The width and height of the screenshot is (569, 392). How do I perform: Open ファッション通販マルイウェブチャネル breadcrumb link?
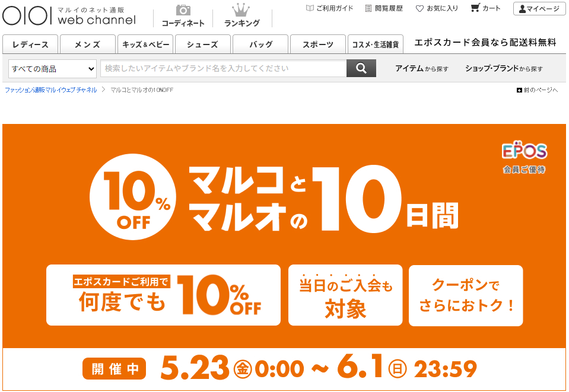(51, 90)
